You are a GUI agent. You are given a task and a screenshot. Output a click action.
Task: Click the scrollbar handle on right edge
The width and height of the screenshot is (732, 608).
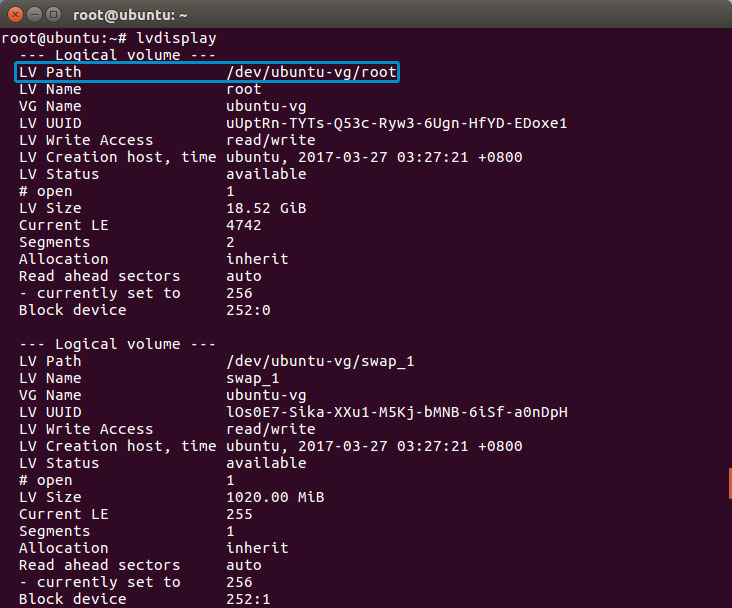728,483
